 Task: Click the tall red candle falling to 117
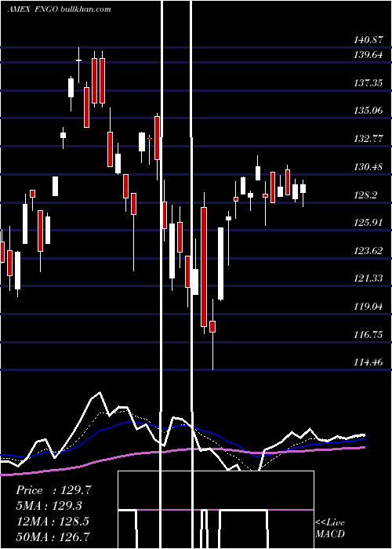tap(204, 267)
